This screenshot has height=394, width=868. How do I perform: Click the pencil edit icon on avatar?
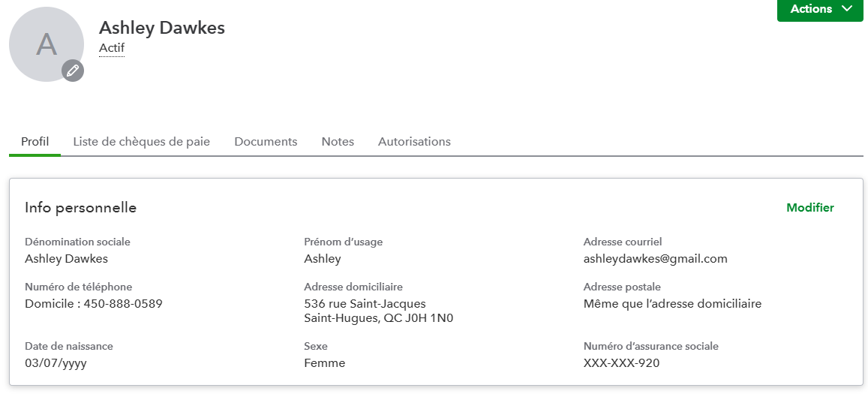pos(73,71)
